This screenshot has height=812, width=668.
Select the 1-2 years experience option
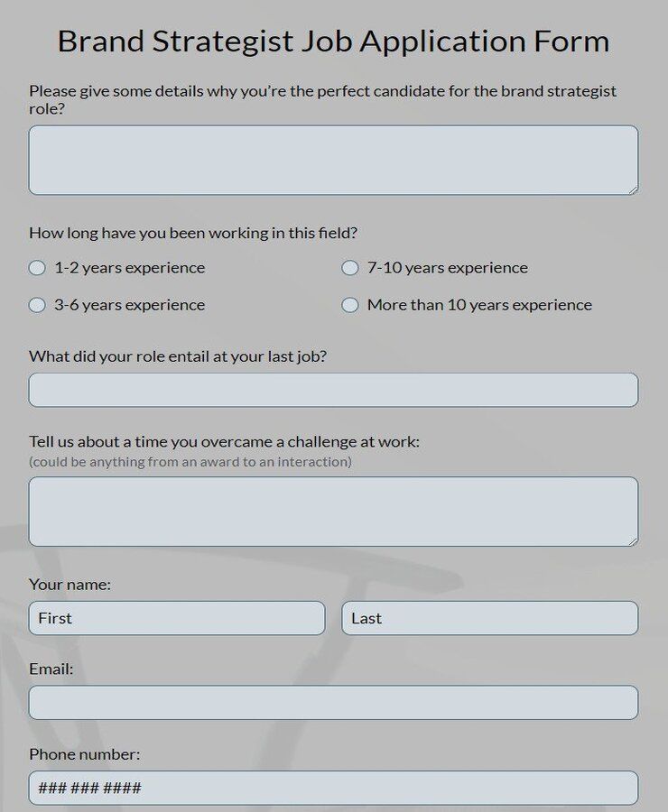tap(37, 267)
